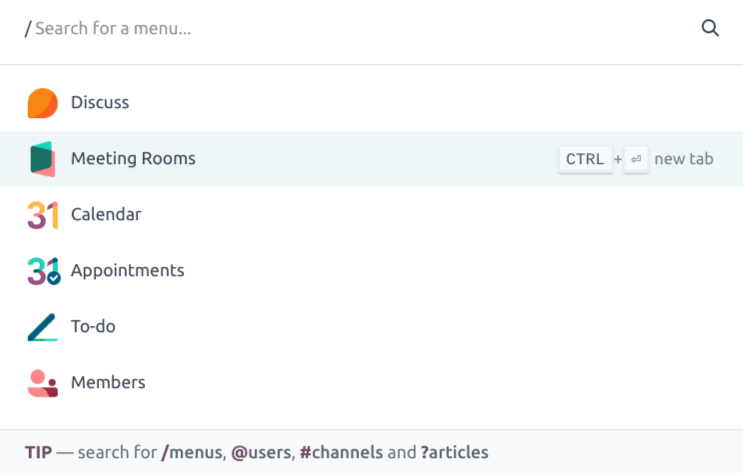743x473 pixels.
Task: Select the Meeting Rooms menu item
Action: (133, 159)
